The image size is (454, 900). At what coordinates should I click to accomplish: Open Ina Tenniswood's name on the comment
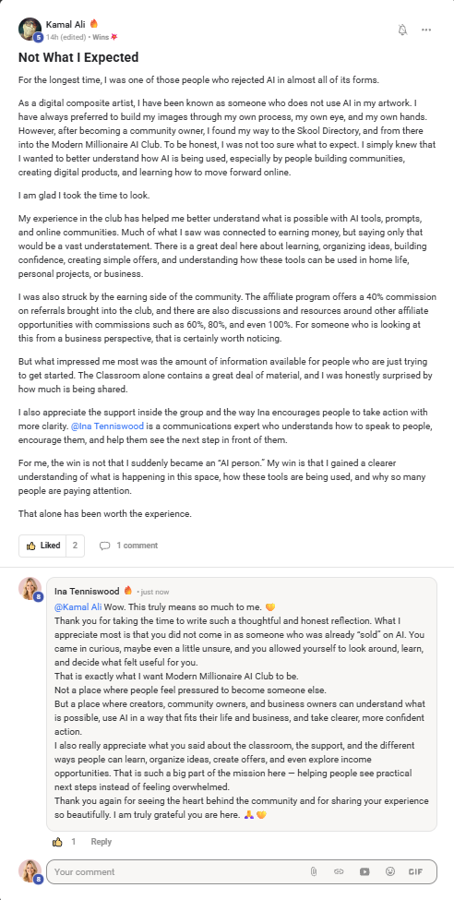click(x=87, y=591)
